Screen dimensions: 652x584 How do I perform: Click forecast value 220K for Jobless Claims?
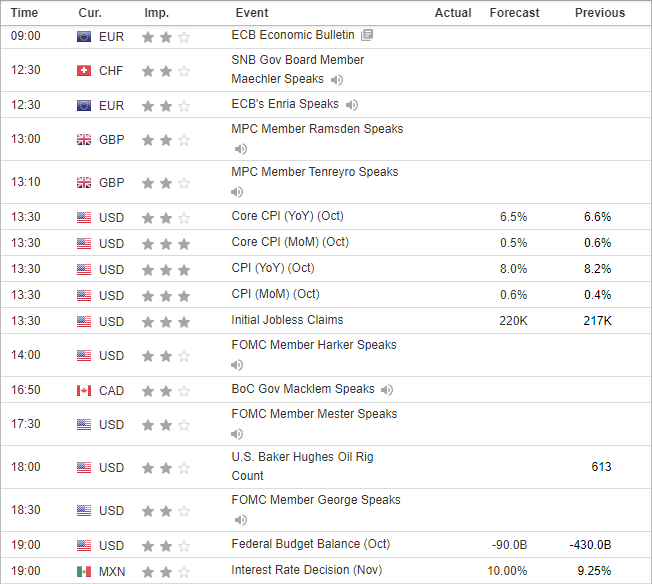[513, 321]
